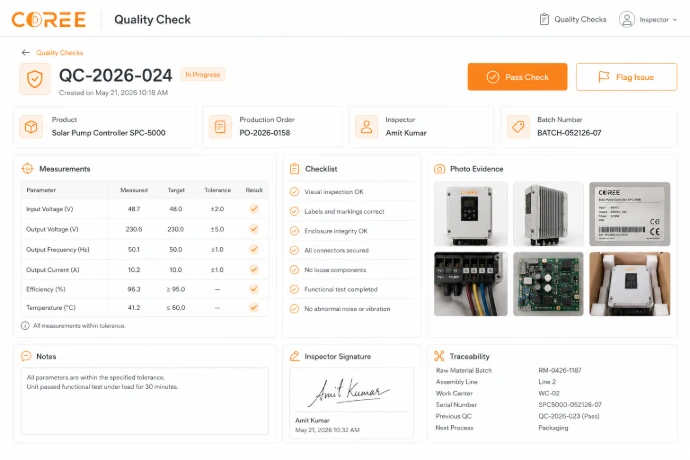
Task: Click the Notes speech bubble icon
Action: pyautogui.click(x=26, y=356)
